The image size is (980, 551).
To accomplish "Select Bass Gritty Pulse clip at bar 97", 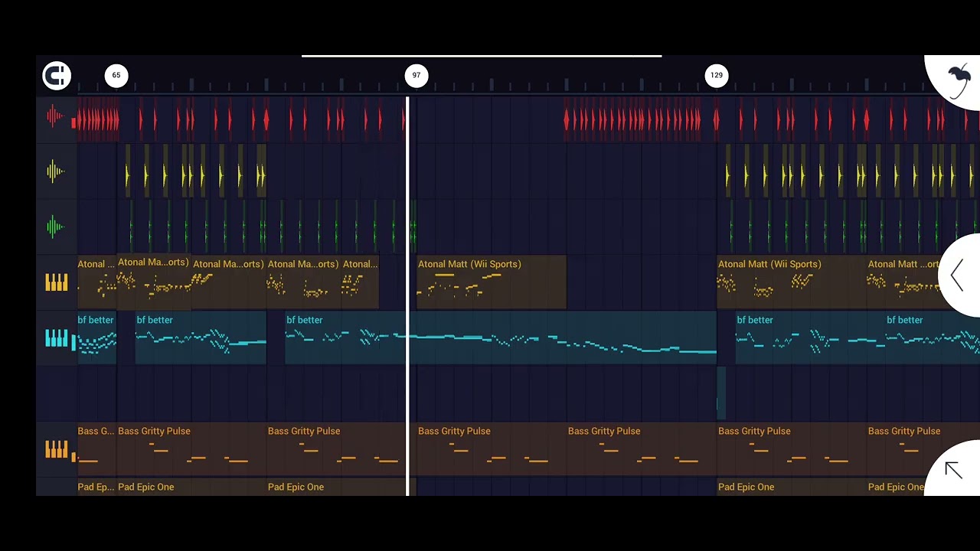I will (492, 449).
